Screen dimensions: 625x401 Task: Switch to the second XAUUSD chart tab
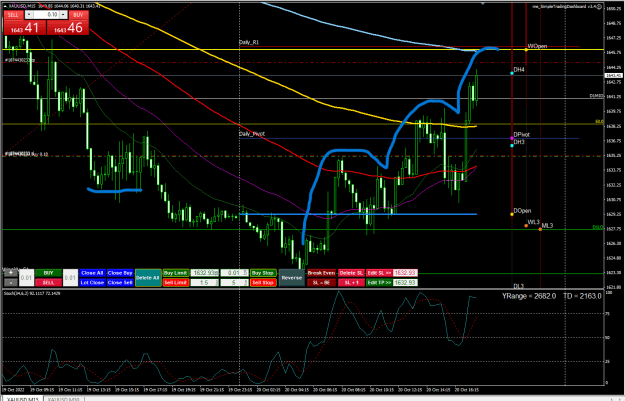point(64,398)
